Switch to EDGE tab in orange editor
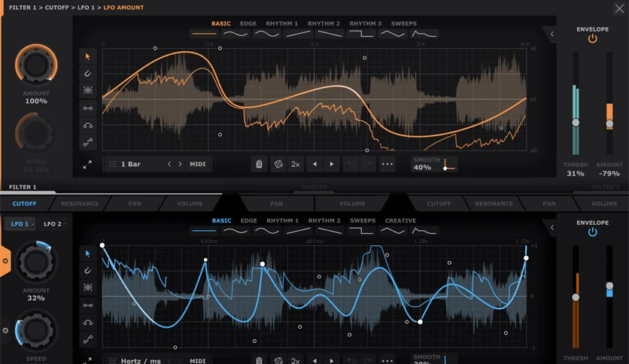 point(248,23)
